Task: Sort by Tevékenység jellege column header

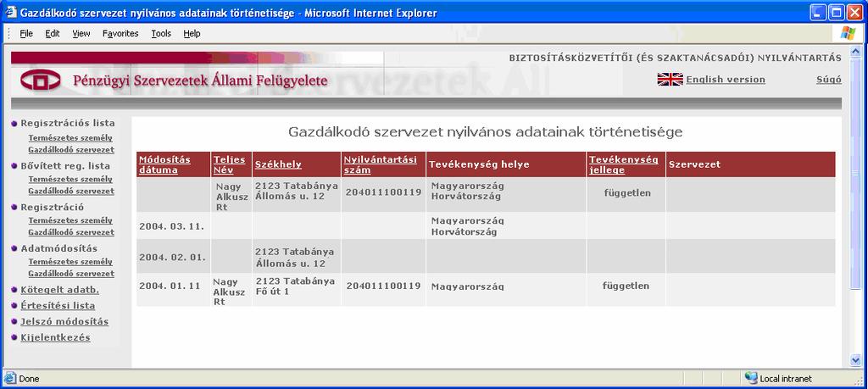Action: pyautogui.click(x=624, y=164)
